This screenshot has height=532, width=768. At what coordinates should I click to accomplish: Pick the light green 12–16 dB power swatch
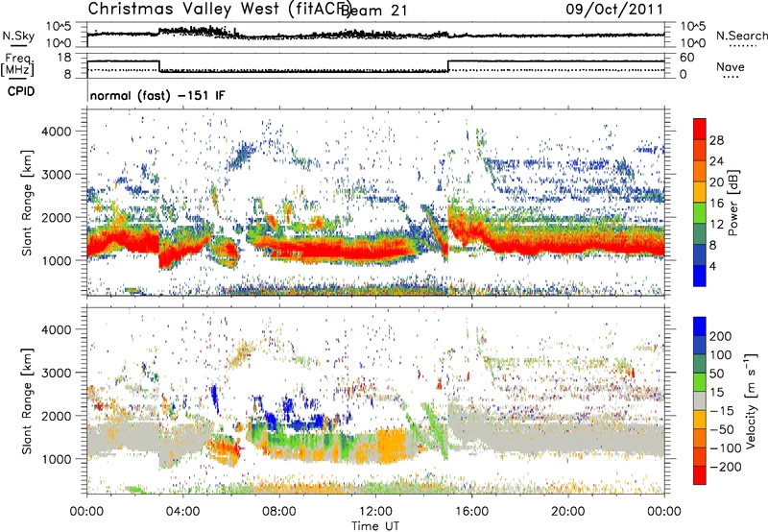[x=700, y=213]
